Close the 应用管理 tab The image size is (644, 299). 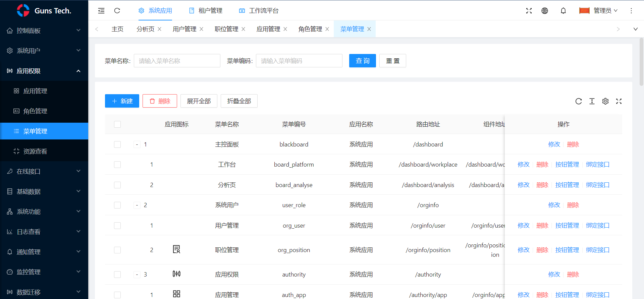285,29
